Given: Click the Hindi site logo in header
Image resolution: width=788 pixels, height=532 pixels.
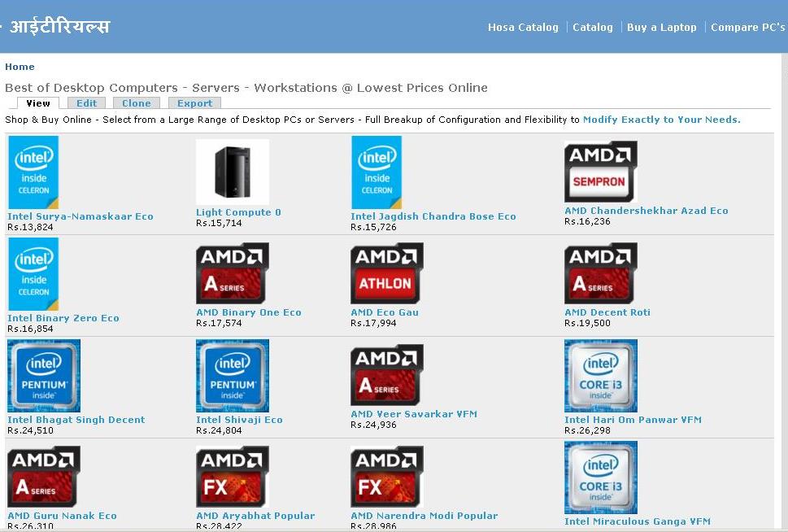Looking at the screenshot, I should [59, 26].
